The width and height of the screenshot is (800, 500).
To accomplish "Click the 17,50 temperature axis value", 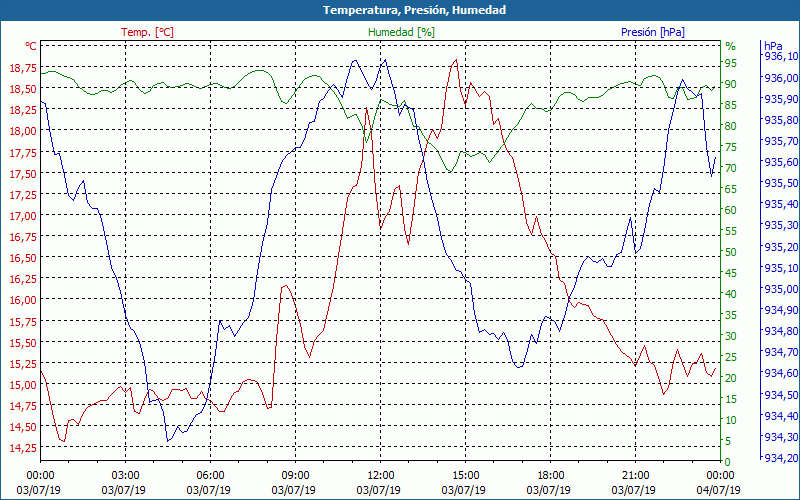I will coord(23,173).
